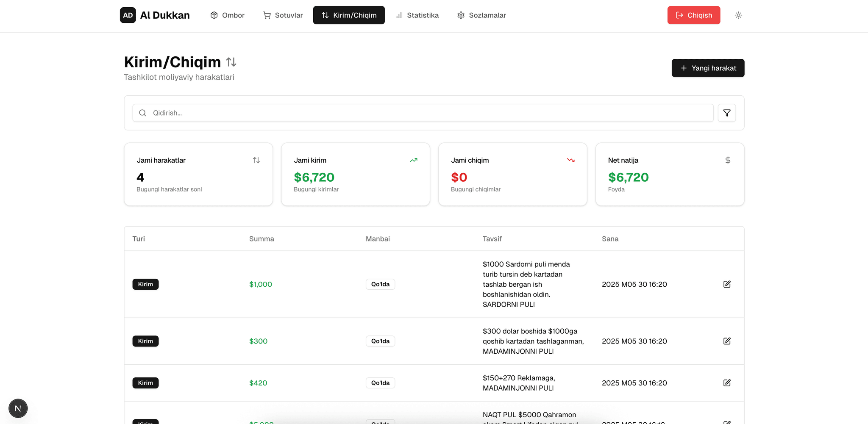Click the Sana column header
Image resolution: width=868 pixels, height=424 pixels.
[x=610, y=239]
